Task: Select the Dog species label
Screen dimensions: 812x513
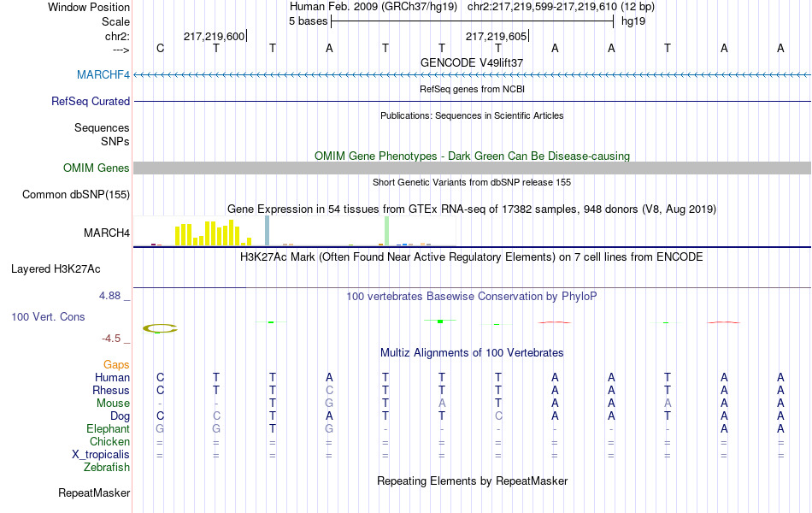Action: [x=120, y=416]
